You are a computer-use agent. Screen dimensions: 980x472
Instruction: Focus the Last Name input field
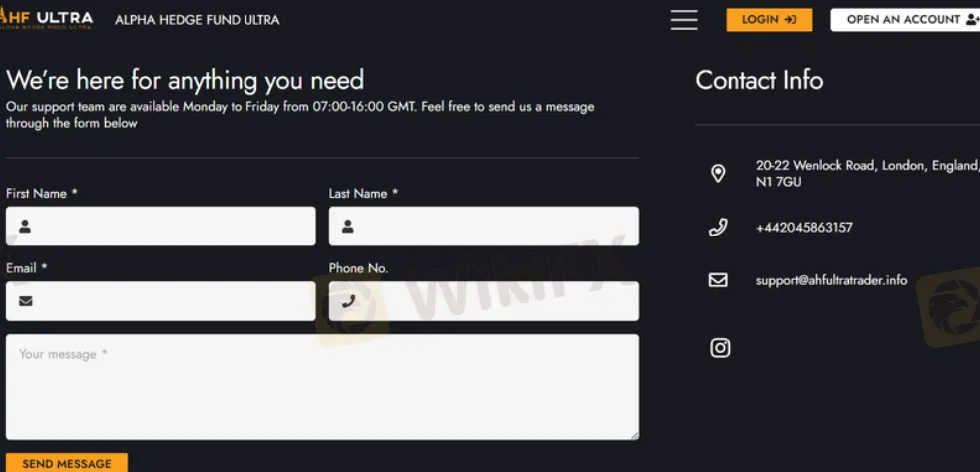click(484, 227)
